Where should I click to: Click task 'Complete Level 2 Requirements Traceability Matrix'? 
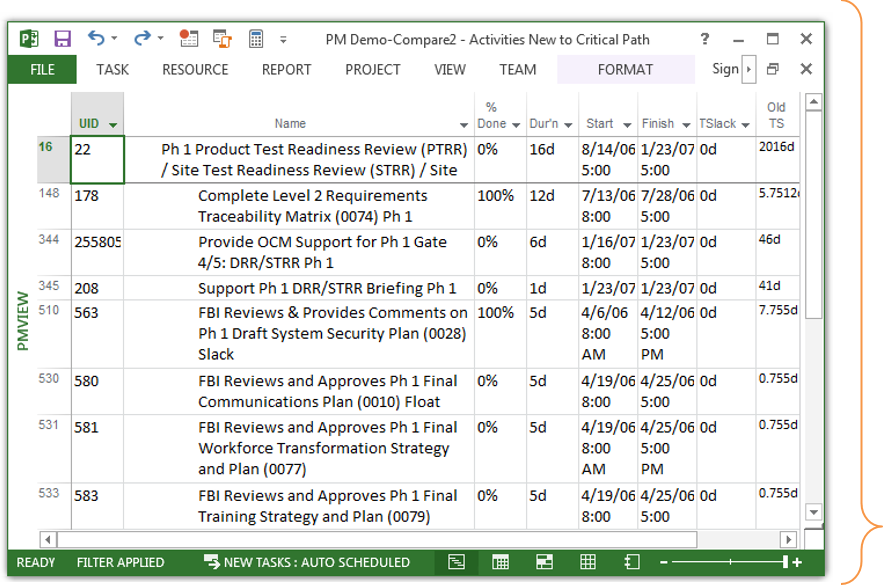click(313, 206)
